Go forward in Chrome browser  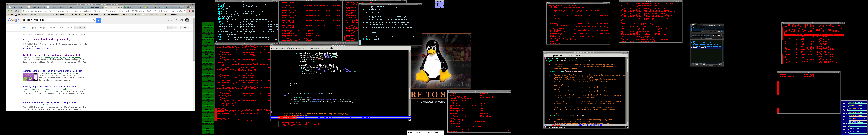point(12,11)
